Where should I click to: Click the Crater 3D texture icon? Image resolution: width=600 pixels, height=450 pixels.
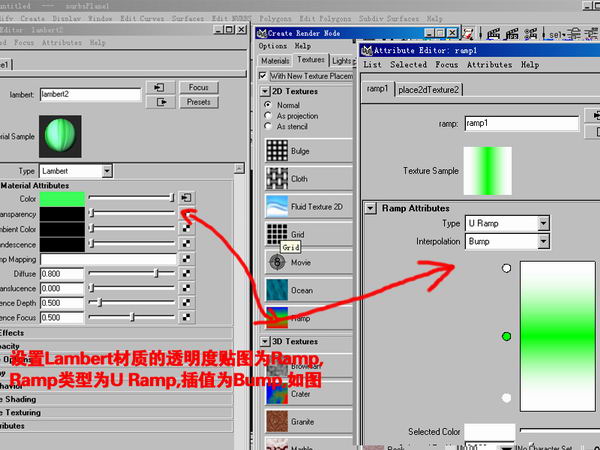point(277,393)
